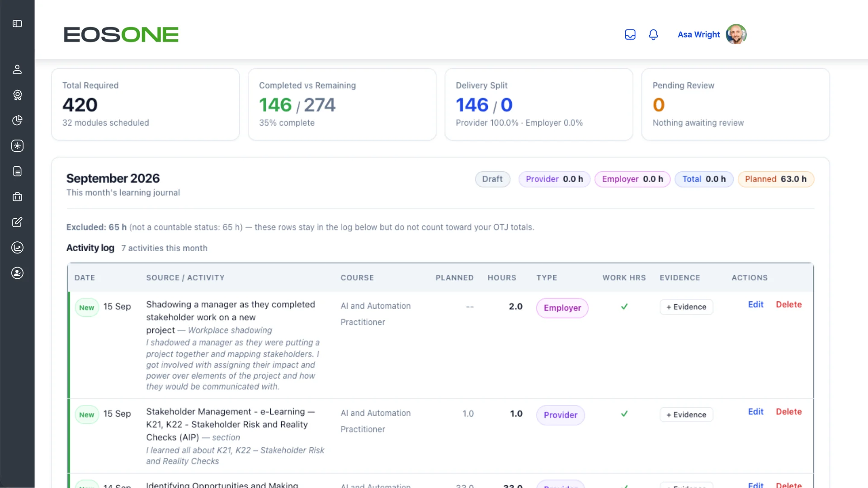
Task: Open the award ribbon sidebar icon
Action: [17, 95]
